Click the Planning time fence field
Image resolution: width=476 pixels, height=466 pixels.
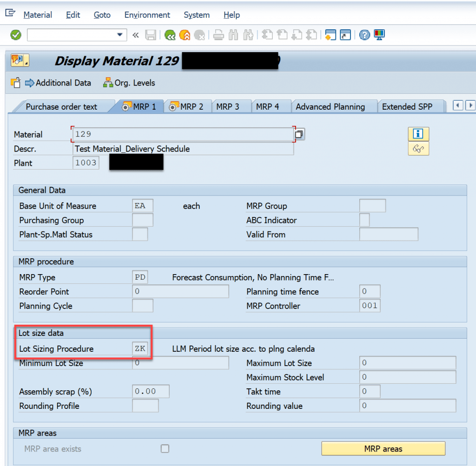(370, 291)
